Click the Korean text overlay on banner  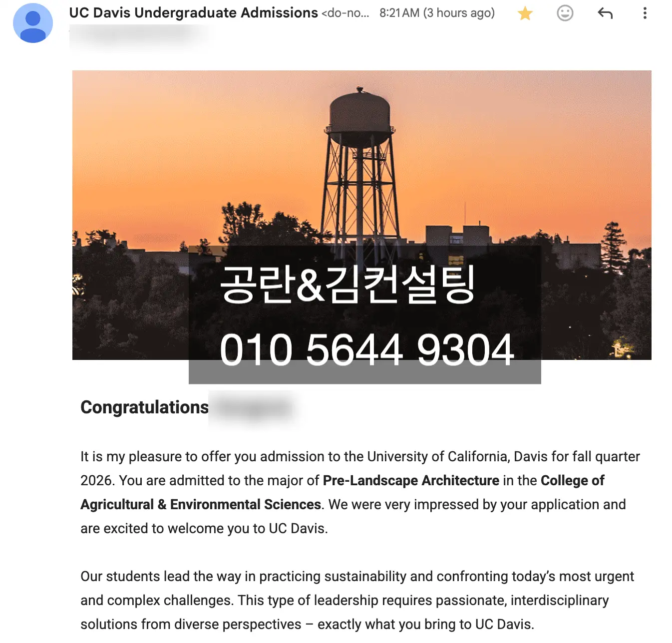(347, 285)
